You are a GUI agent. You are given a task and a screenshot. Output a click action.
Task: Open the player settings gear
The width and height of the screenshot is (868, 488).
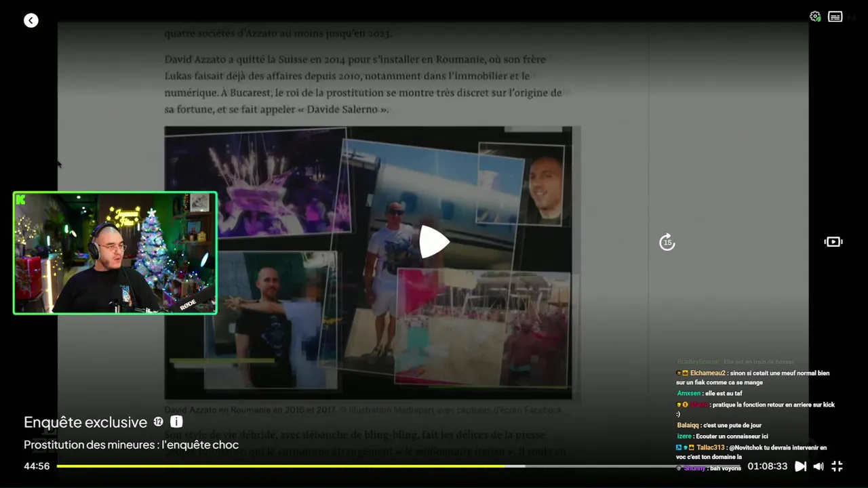815,16
